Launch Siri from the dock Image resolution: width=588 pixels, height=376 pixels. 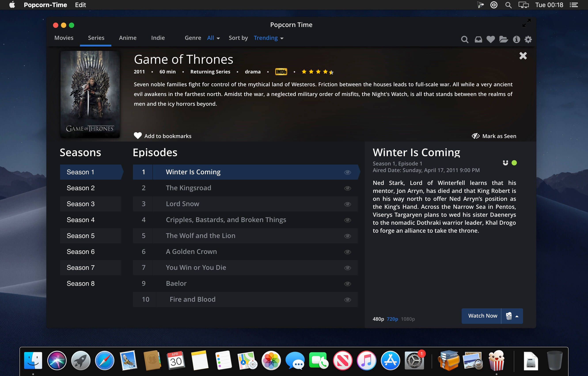57,360
